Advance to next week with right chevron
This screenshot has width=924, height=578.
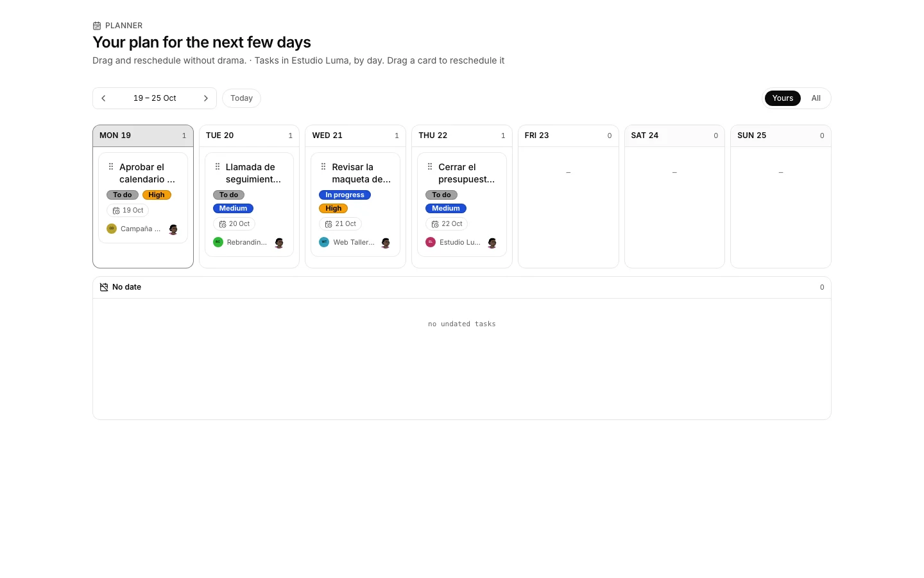click(206, 98)
